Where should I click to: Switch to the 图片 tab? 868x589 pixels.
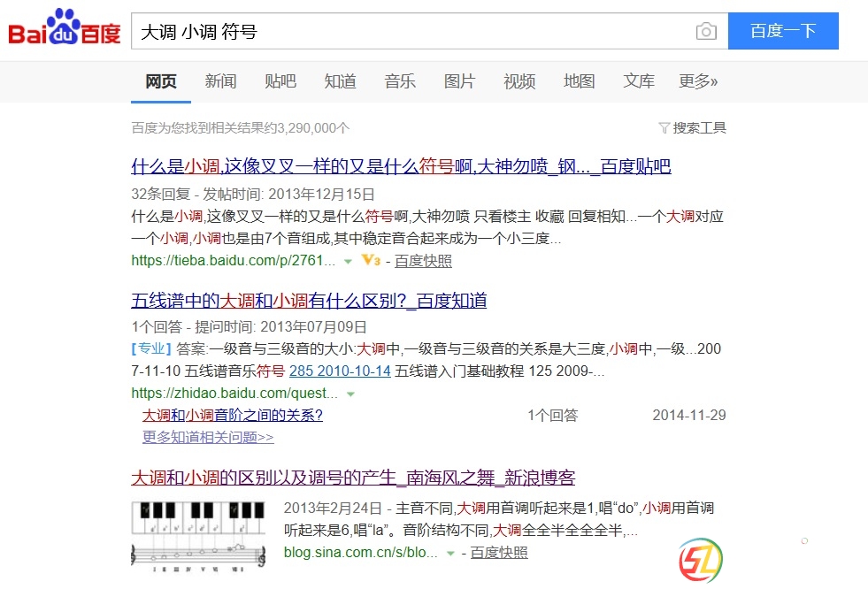coord(459,81)
